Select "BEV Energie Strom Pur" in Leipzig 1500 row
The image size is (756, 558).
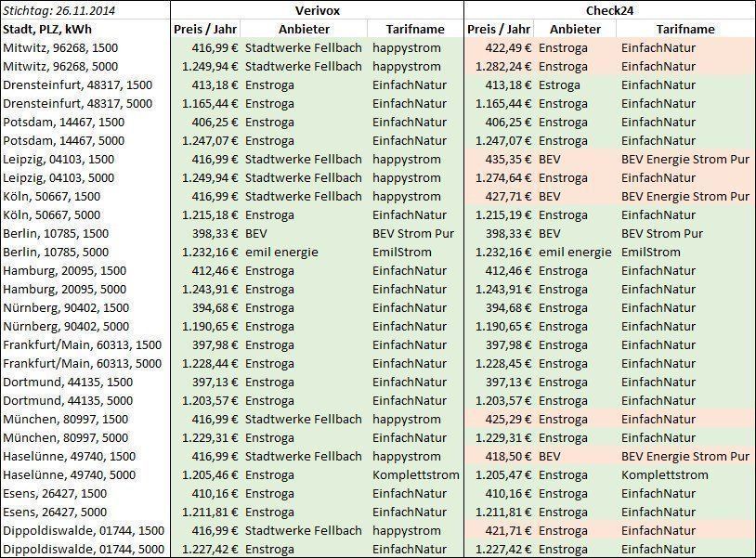(685, 160)
